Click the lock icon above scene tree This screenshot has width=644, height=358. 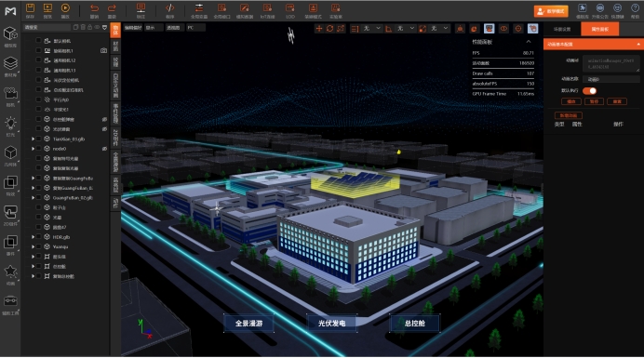(x=89, y=27)
